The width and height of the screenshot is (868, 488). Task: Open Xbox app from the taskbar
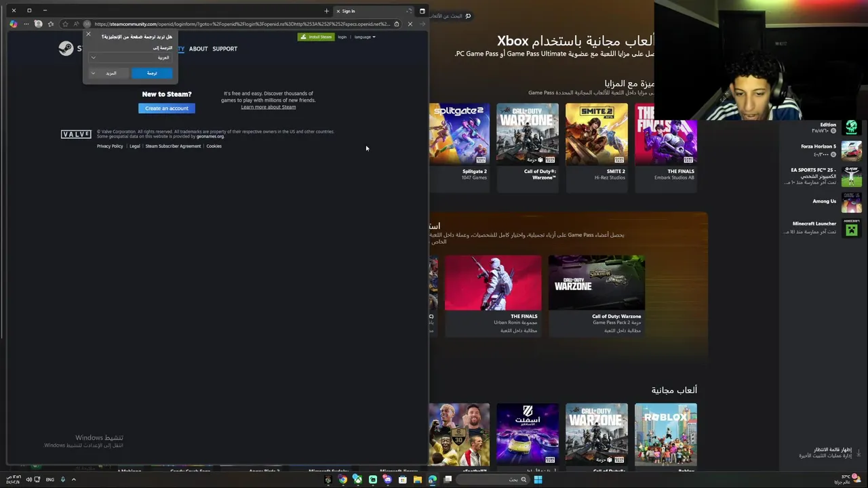pos(357,479)
